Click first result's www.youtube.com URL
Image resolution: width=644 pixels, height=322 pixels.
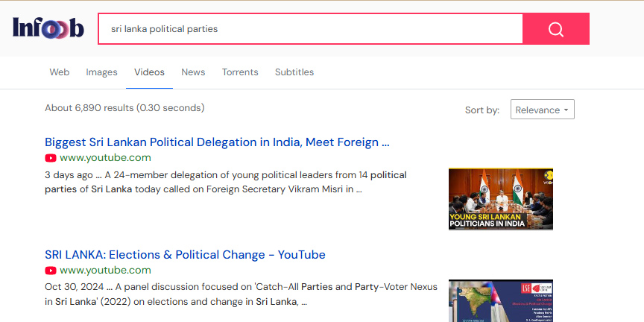click(x=105, y=157)
